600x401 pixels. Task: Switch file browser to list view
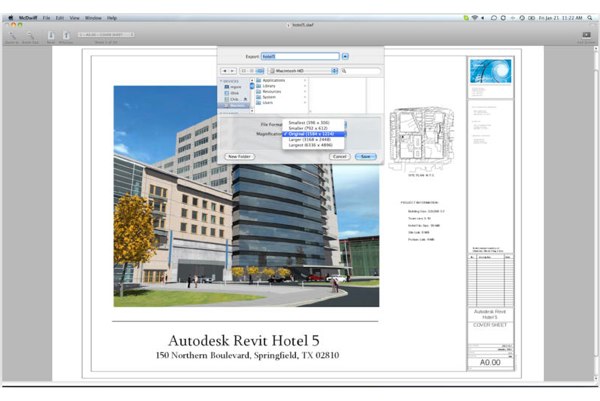click(251, 71)
